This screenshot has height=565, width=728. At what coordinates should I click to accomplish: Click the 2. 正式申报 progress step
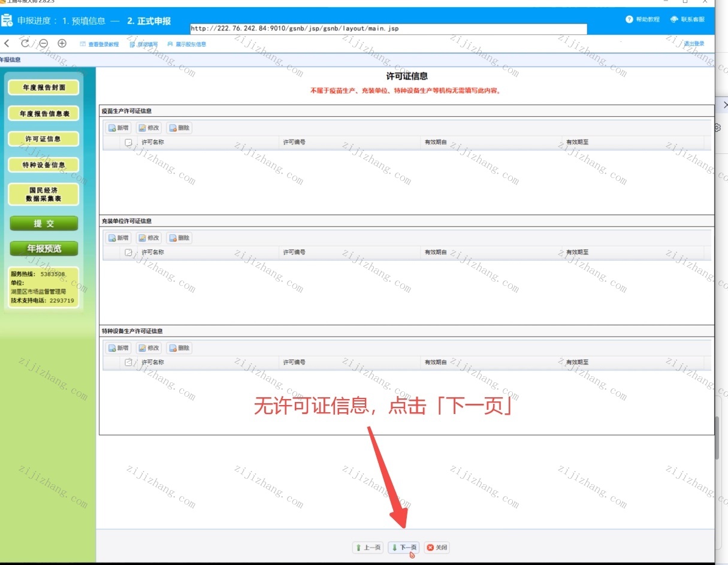click(149, 21)
